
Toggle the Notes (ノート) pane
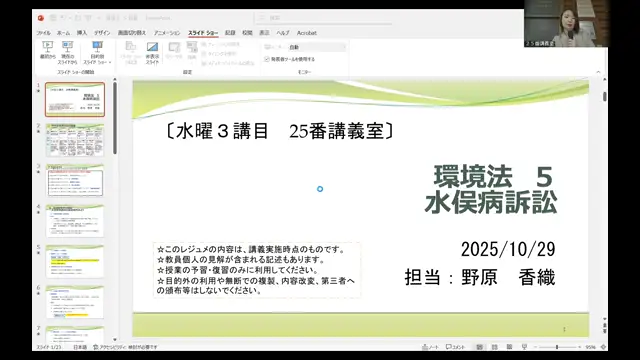click(430, 347)
